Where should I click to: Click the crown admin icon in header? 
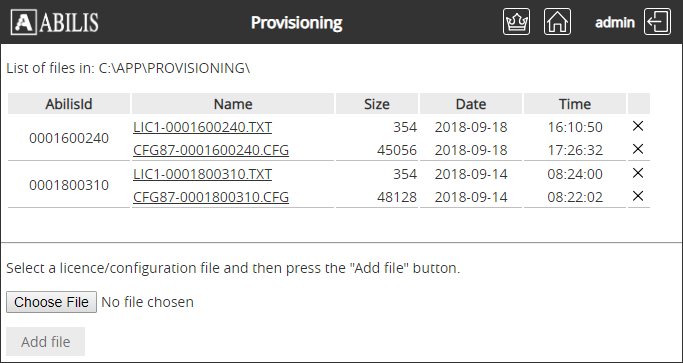coord(516,22)
